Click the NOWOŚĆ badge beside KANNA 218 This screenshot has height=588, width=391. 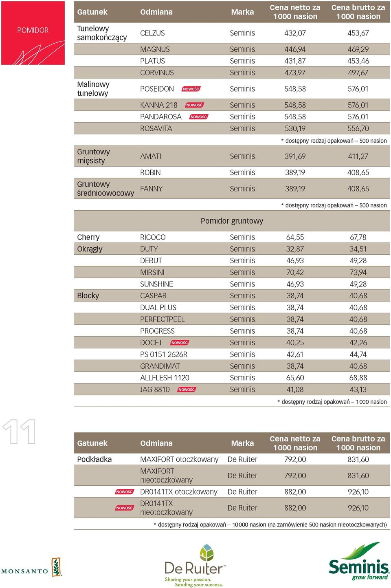(x=194, y=105)
